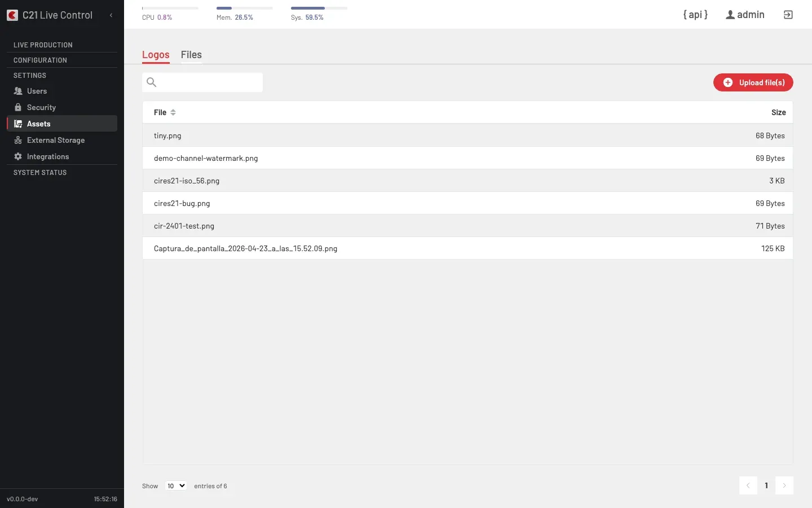Select cires21-iso_56.png row
Viewport: 812px width, 508px height.
pos(467,181)
